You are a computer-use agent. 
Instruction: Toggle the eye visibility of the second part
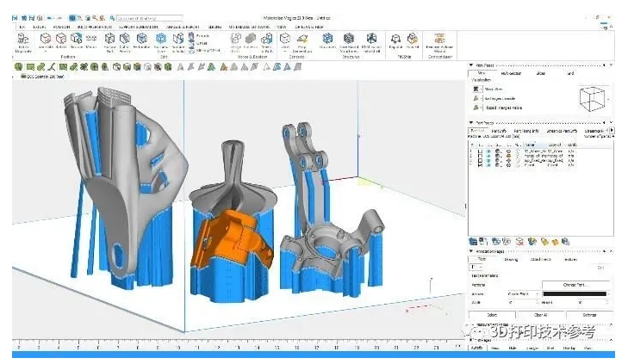490,153
